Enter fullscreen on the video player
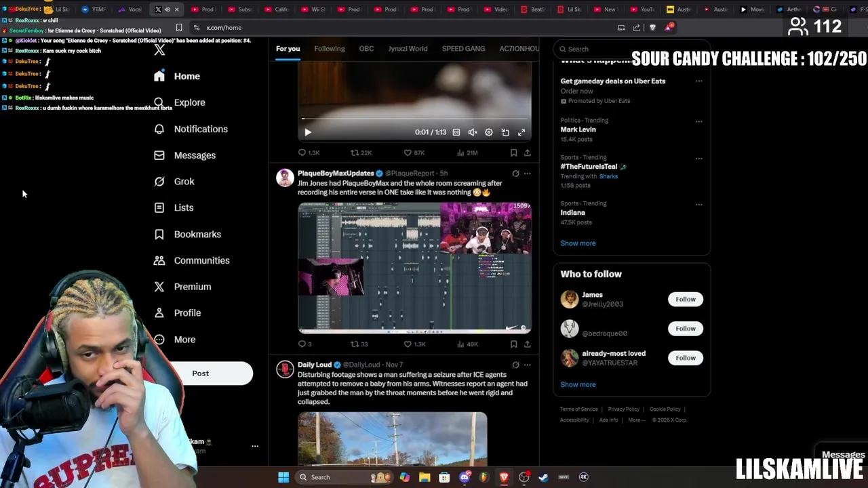 521,133
